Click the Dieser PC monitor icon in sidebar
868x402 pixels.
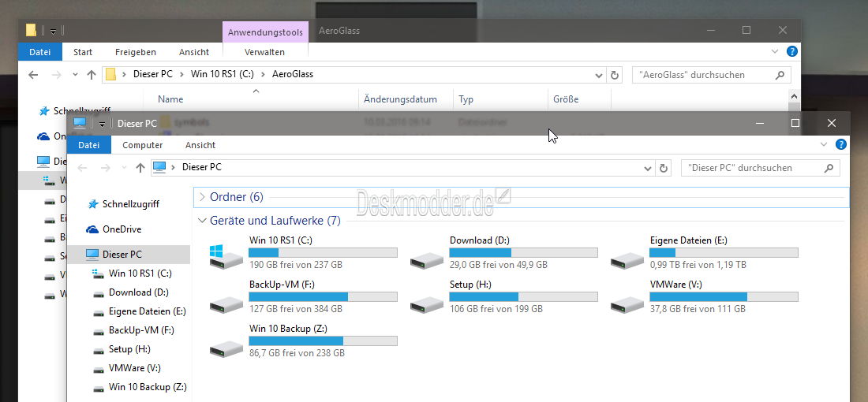92,255
